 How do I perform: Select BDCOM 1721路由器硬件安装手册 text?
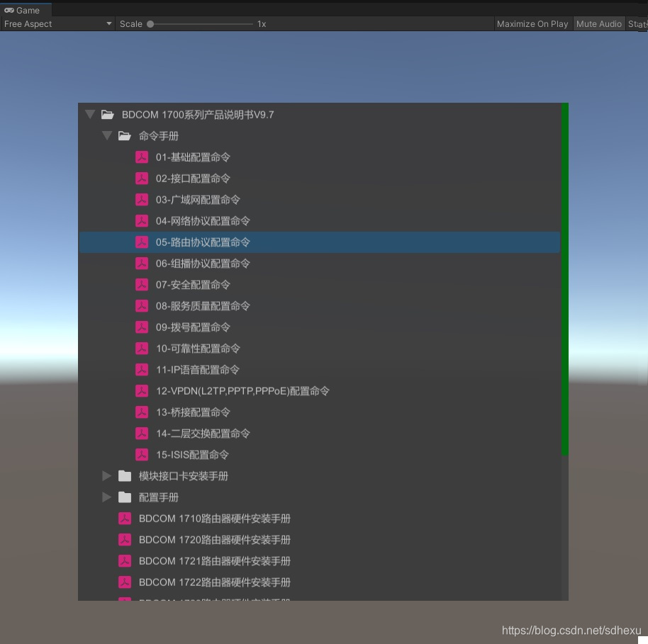tap(215, 561)
